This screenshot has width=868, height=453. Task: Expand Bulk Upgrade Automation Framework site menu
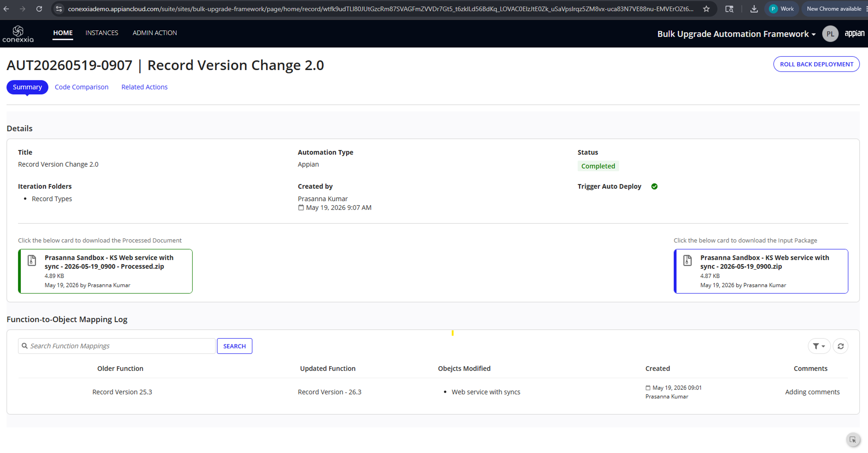[x=736, y=34]
